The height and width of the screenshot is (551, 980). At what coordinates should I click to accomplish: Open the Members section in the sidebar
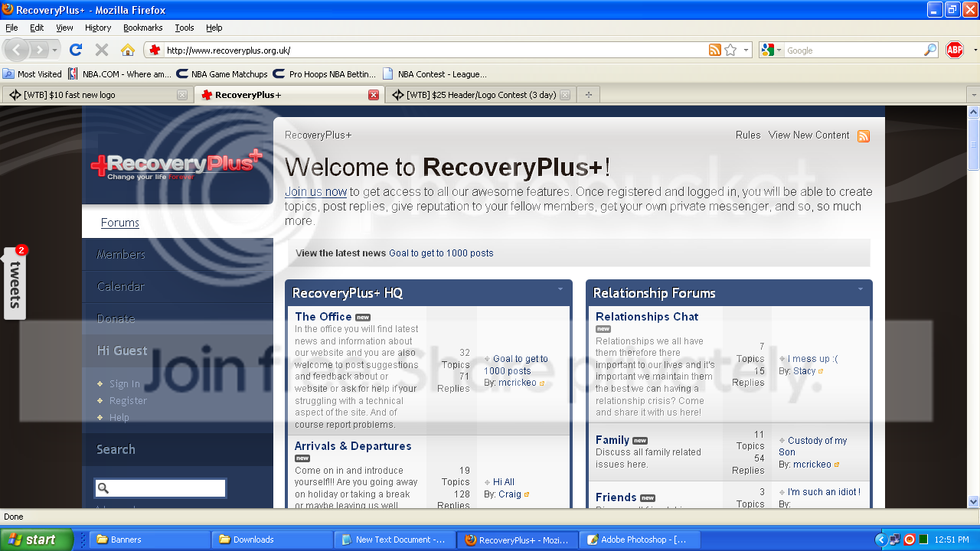click(x=121, y=254)
